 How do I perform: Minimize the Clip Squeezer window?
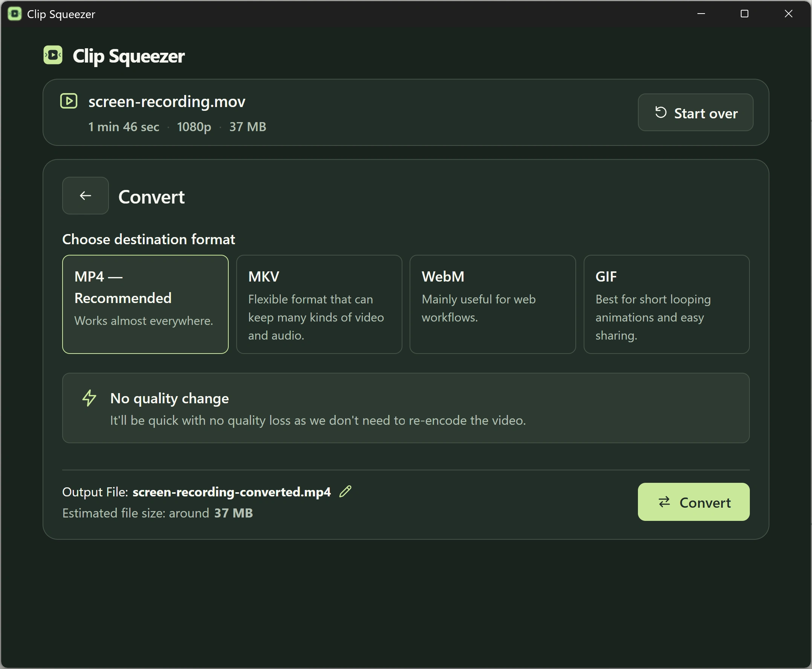[x=701, y=14]
